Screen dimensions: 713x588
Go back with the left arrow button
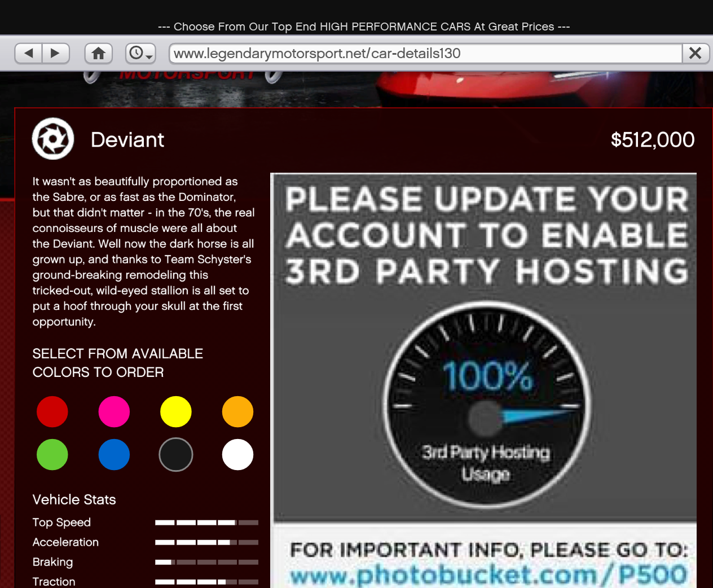29,54
